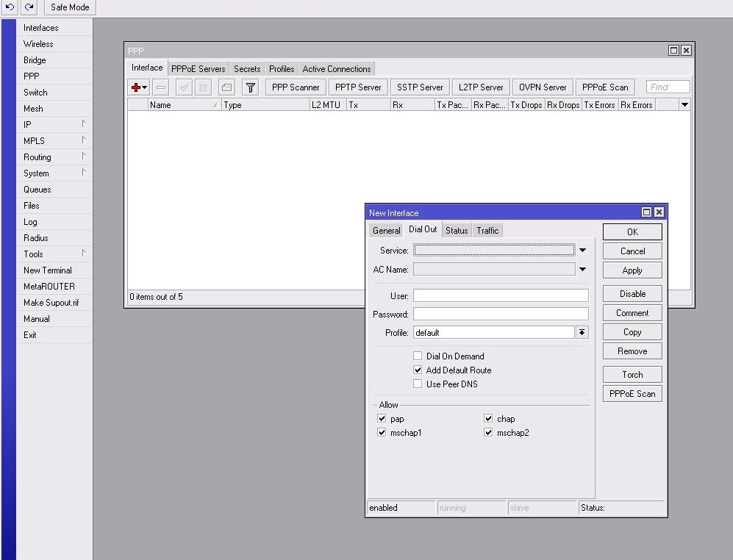Screen dimensions: 733x560
Task: Click the OVPN Server button
Action: point(543,87)
